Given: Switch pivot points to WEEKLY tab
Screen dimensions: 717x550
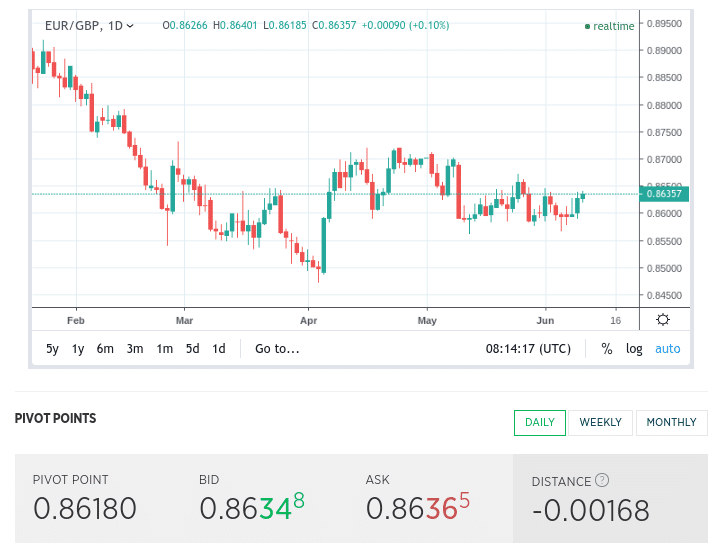Looking at the screenshot, I should coord(600,422).
